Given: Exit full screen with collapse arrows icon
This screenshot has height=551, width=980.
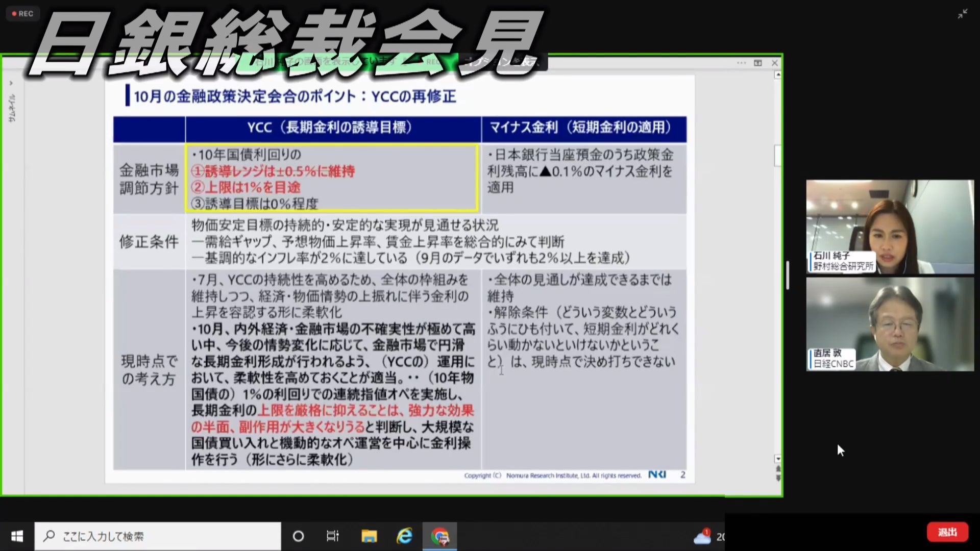Looking at the screenshot, I should [963, 14].
